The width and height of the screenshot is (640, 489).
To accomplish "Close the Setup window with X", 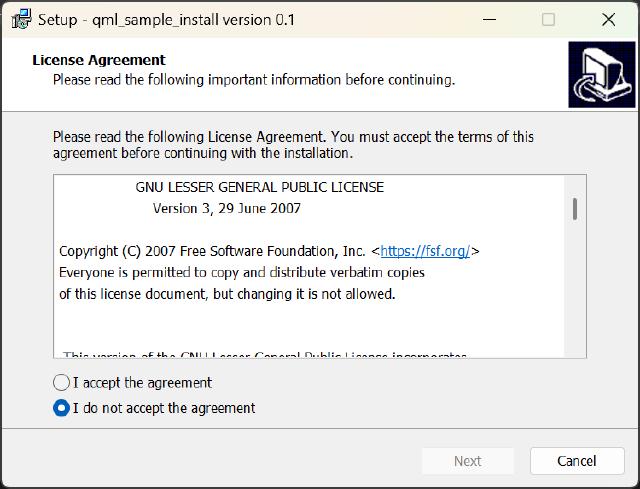I will tap(608, 19).
